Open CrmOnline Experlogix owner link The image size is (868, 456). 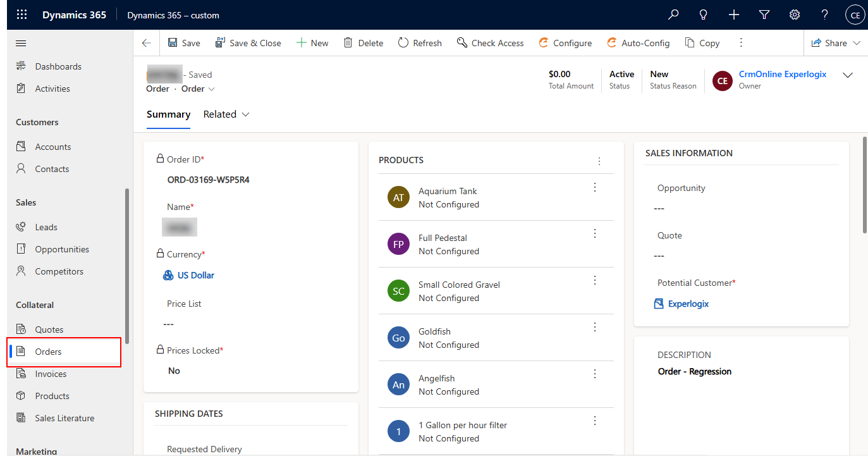tap(783, 75)
